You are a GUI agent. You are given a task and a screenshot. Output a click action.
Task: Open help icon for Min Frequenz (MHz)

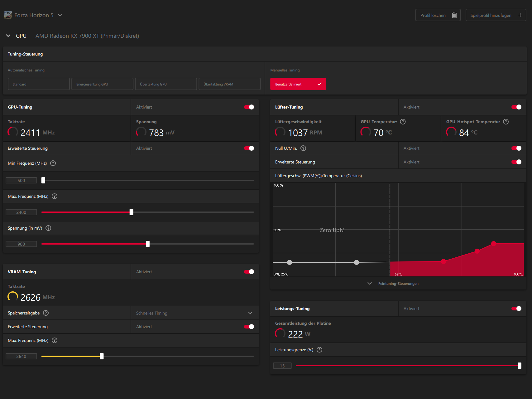pyautogui.click(x=53, y=163)
